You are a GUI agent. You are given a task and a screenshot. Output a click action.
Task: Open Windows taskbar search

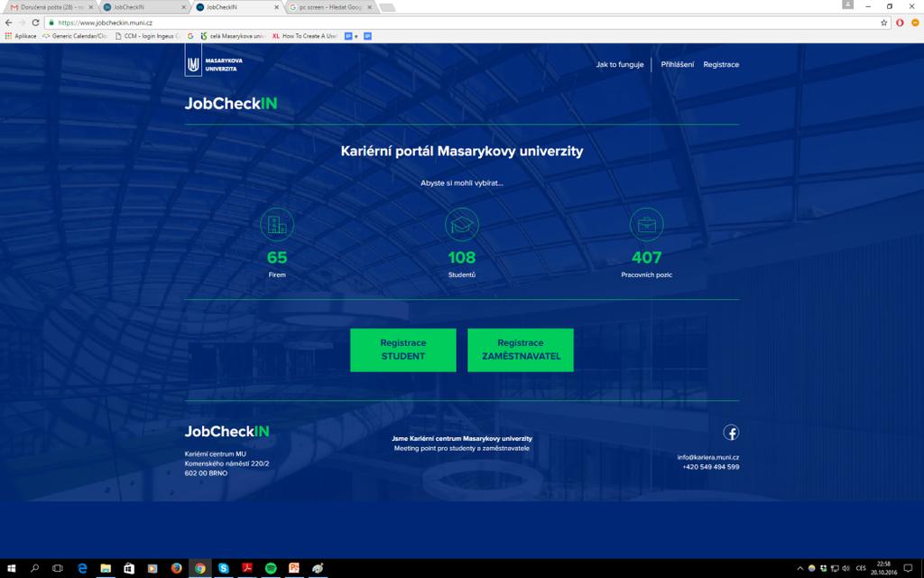tap(34, 569)
